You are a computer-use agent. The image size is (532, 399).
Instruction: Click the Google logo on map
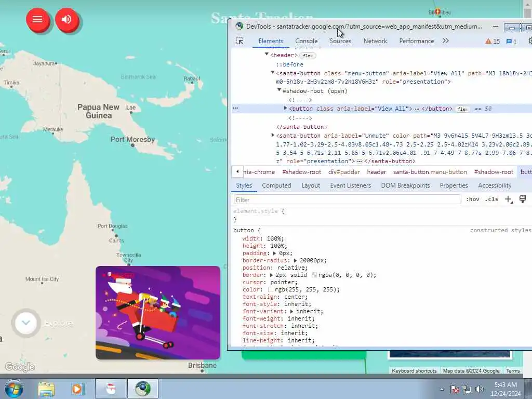point(20,367)
